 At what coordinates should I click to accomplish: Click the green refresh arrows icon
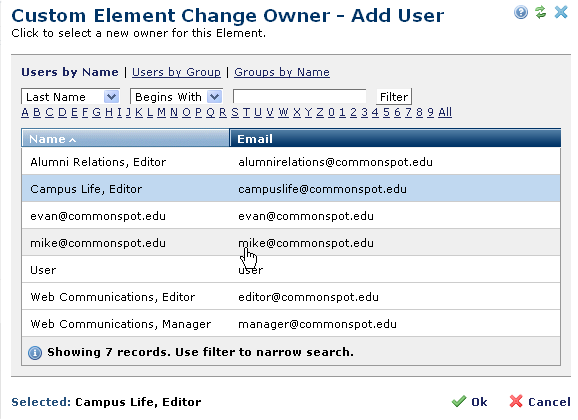(540, 12)
